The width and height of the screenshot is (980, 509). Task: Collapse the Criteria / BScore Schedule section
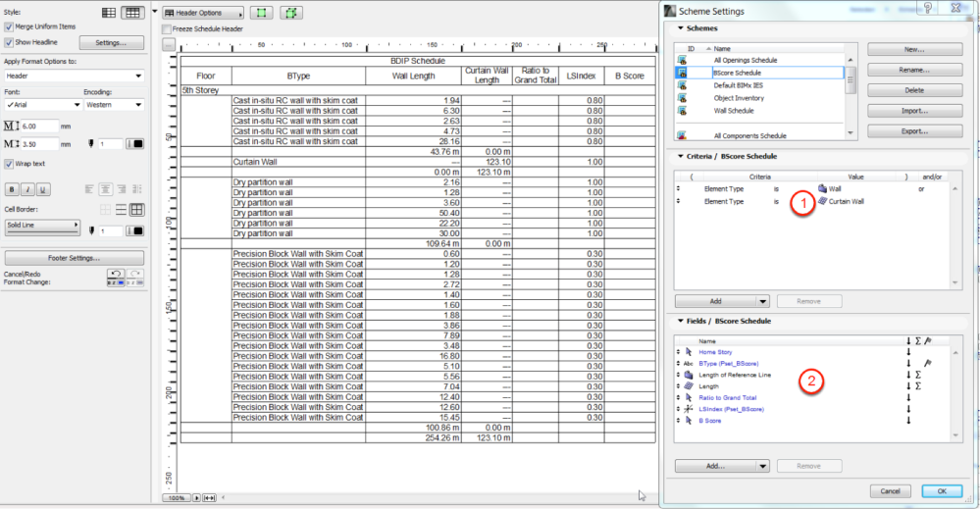[681, 156]
